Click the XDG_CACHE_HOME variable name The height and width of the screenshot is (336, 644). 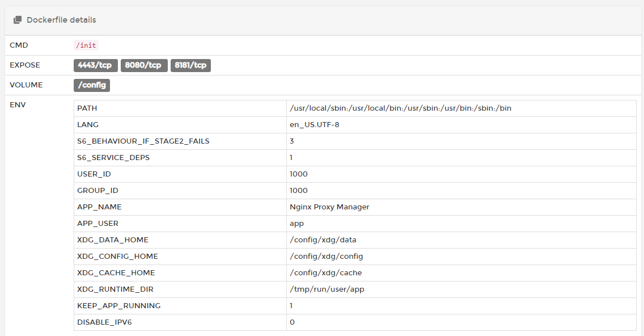click(x=116, y=272)
